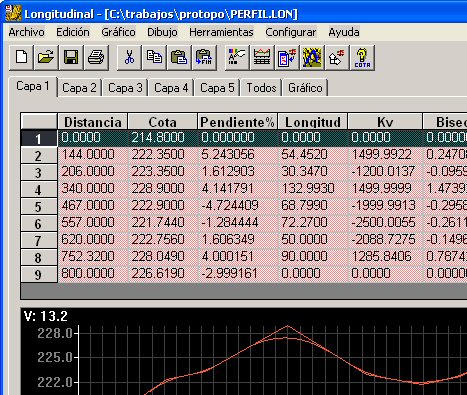Screen dimensions: 467x395
Task: Click distance cell 467.0000
Action: point(93,206)
